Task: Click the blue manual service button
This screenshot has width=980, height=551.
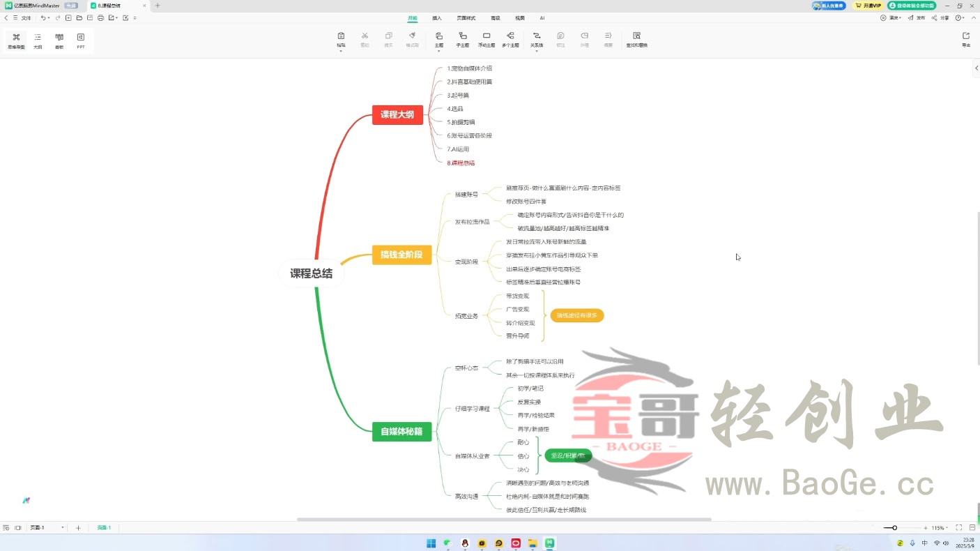Action: [829, 6]
